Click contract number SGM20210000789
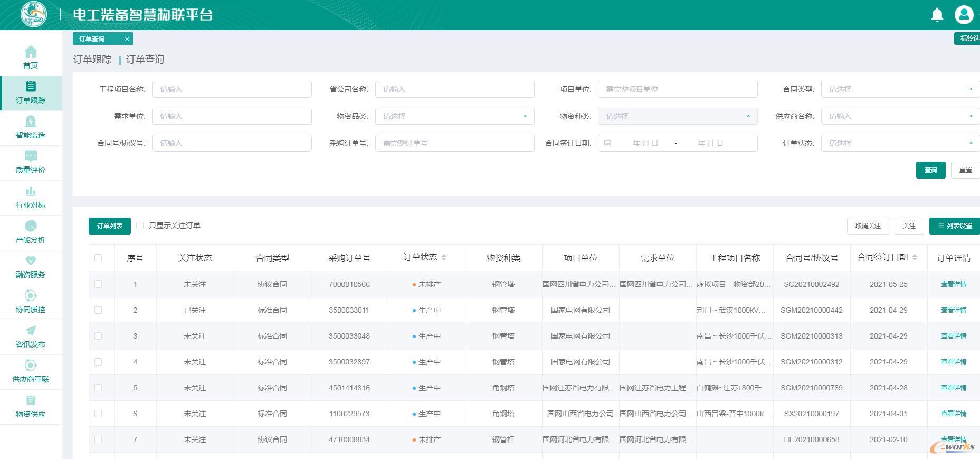 812,388
